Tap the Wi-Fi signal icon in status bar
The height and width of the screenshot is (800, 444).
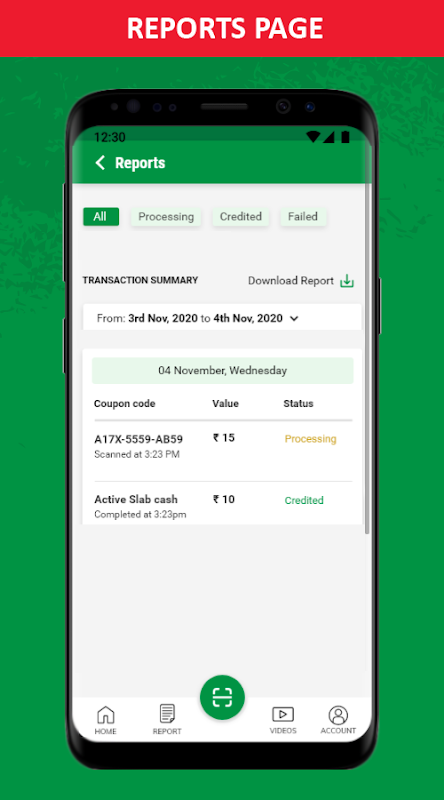point(313,137)
